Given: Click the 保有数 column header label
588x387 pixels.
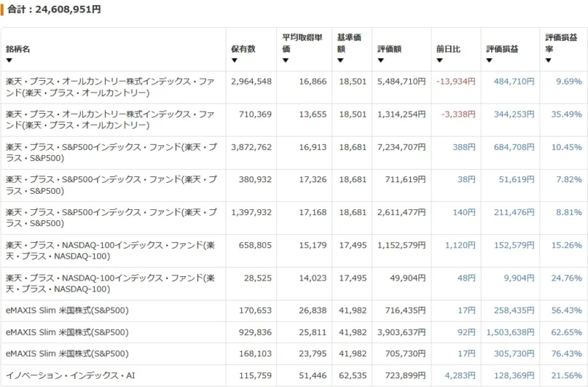Looking at the screenshot, I should pyautogui.click(x=243, y=49).
